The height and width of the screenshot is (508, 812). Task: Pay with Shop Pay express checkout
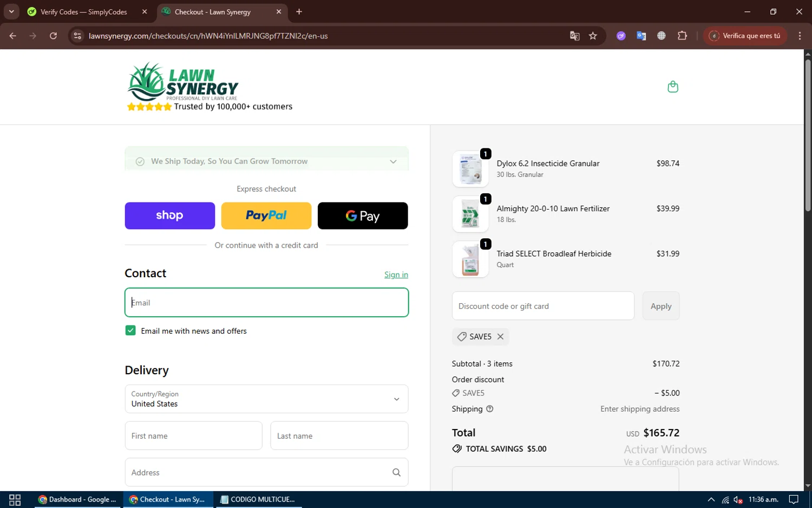coord(170,216)
